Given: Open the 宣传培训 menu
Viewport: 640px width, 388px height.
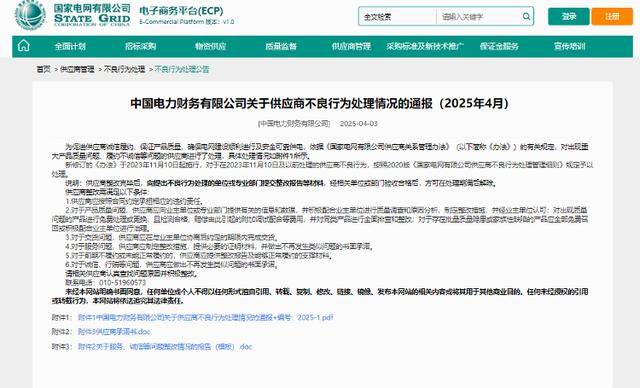Looking at the screenshot, I should click(569, 47).
